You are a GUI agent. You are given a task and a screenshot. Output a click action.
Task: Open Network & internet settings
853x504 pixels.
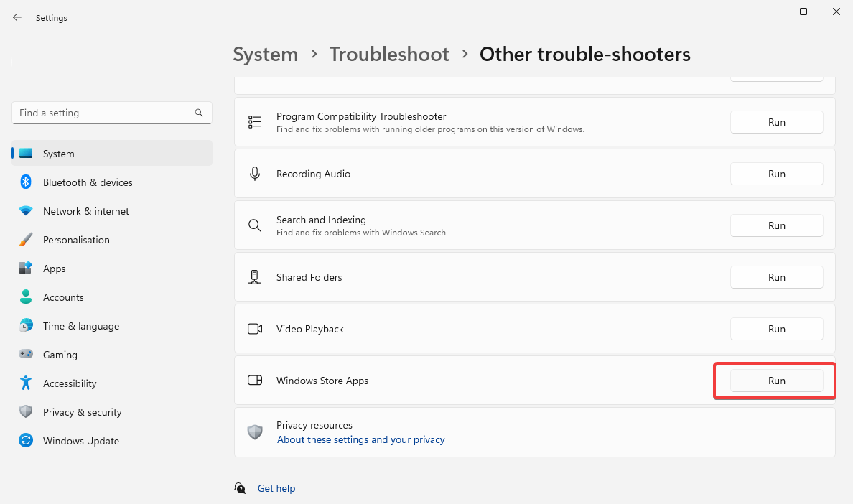85,211
